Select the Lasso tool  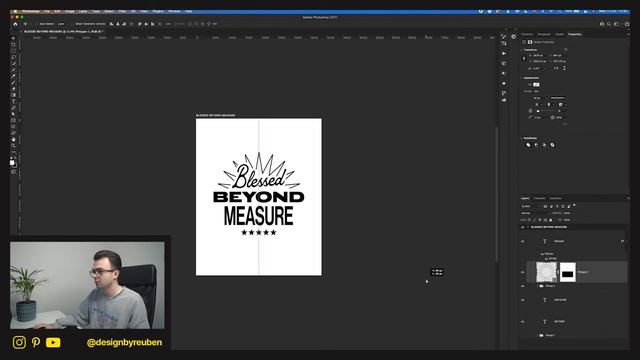[13, 57]
